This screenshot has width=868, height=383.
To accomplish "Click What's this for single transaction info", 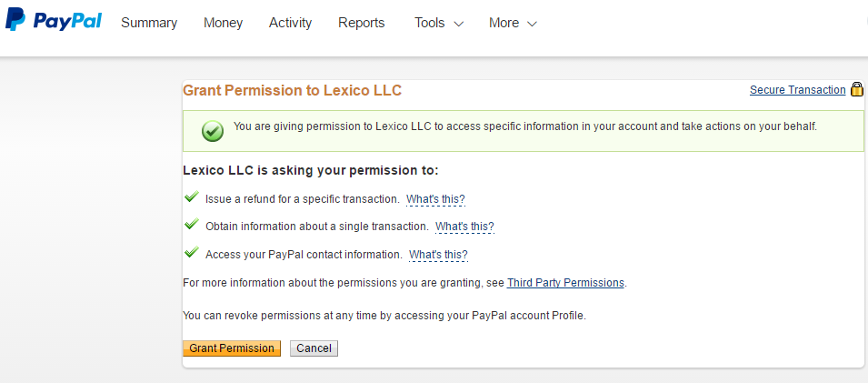I will 464,227.
